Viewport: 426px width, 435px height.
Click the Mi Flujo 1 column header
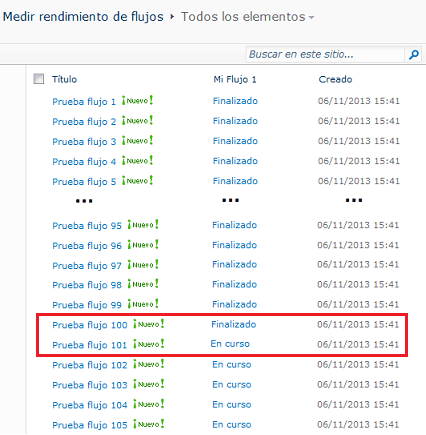(x=235, y=79)
